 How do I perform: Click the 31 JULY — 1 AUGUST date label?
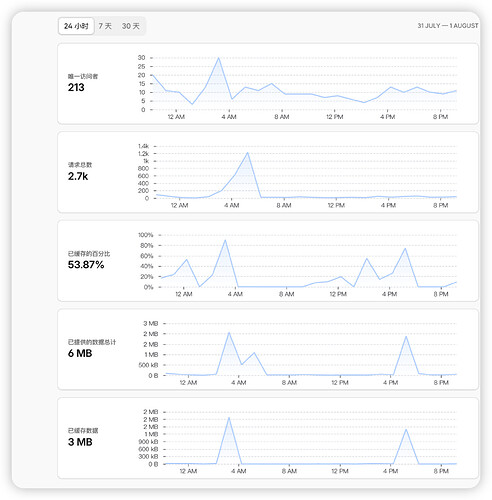448,26
